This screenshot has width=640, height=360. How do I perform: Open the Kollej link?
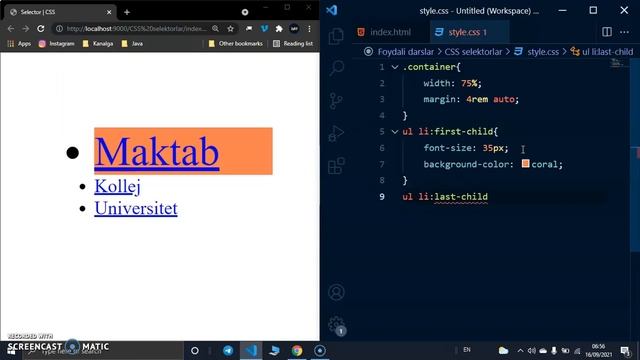pyautogui.click(x=118, y=187)
